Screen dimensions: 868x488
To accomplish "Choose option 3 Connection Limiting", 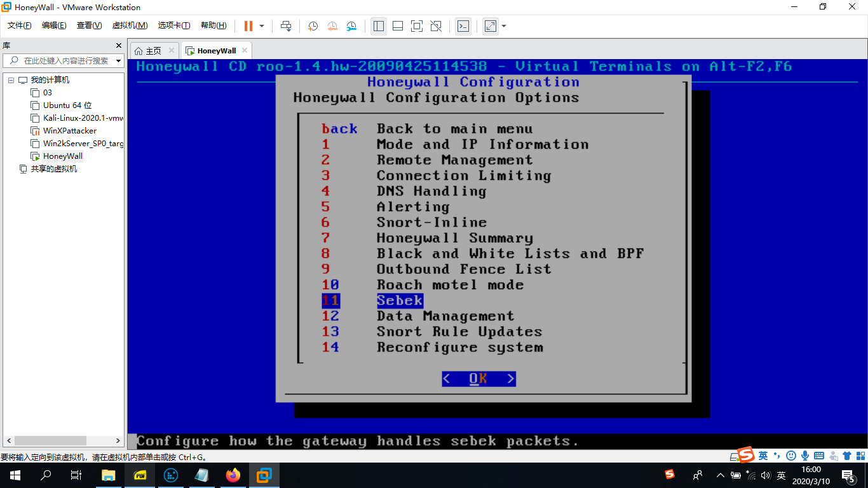I will pos(436,175).
